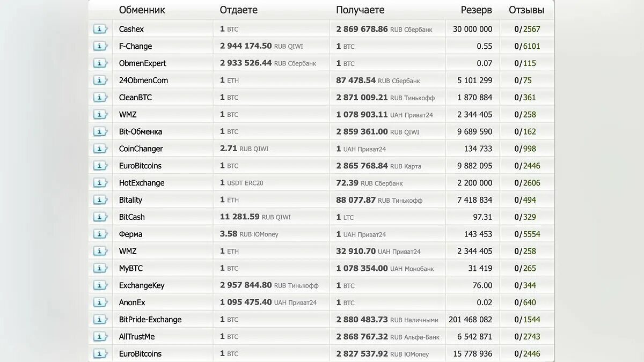Click the Отзывы column header
Screen dimensions: 644x362
tap(526, 10)
